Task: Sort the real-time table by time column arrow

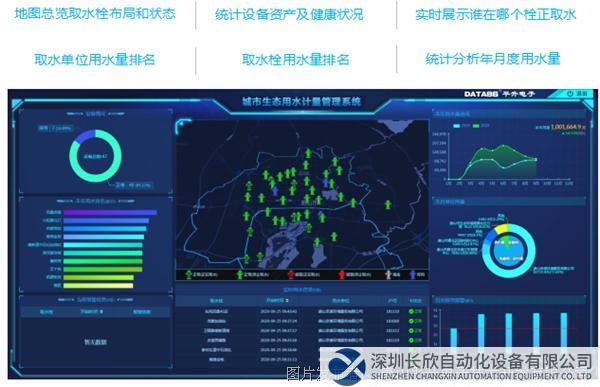Action: pyautogui.click(x=287, y=301)
